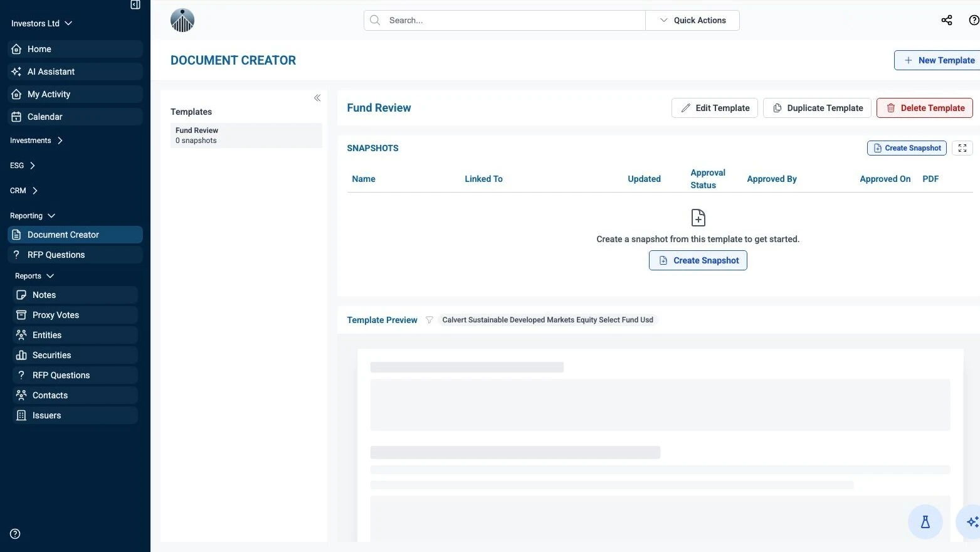Viewport: 980px width, 552px height.
Task: Open RFP Questions under Reports
Action: (75, 375)
